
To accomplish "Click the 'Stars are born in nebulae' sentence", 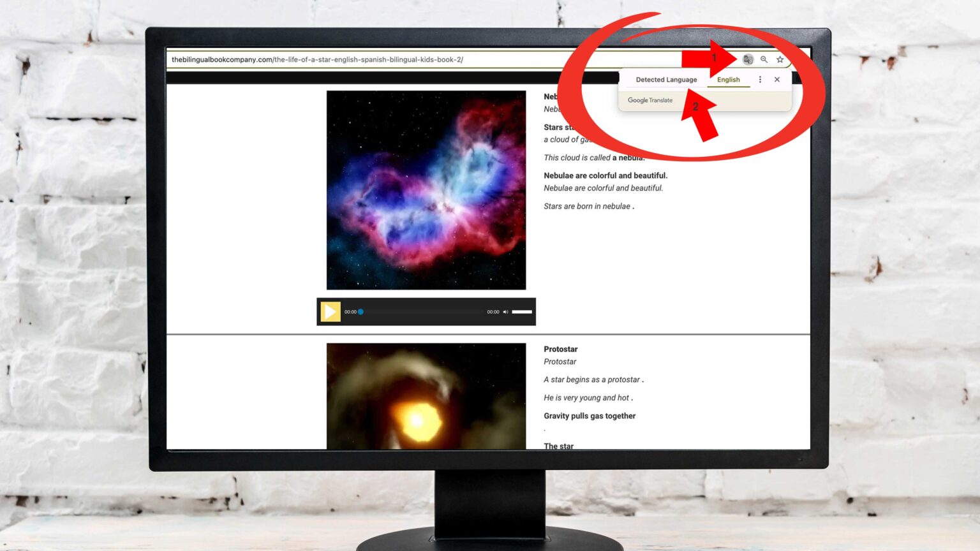I will pos(588,207).
